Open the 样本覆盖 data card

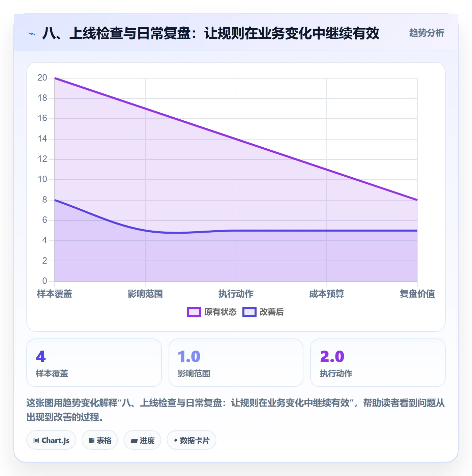pos(94,363)
